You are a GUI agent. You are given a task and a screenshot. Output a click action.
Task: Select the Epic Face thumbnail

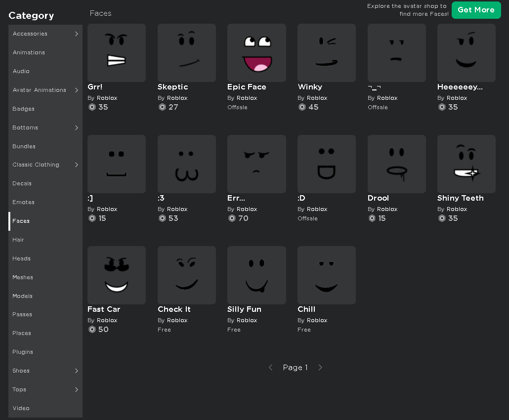coord(256,52)
